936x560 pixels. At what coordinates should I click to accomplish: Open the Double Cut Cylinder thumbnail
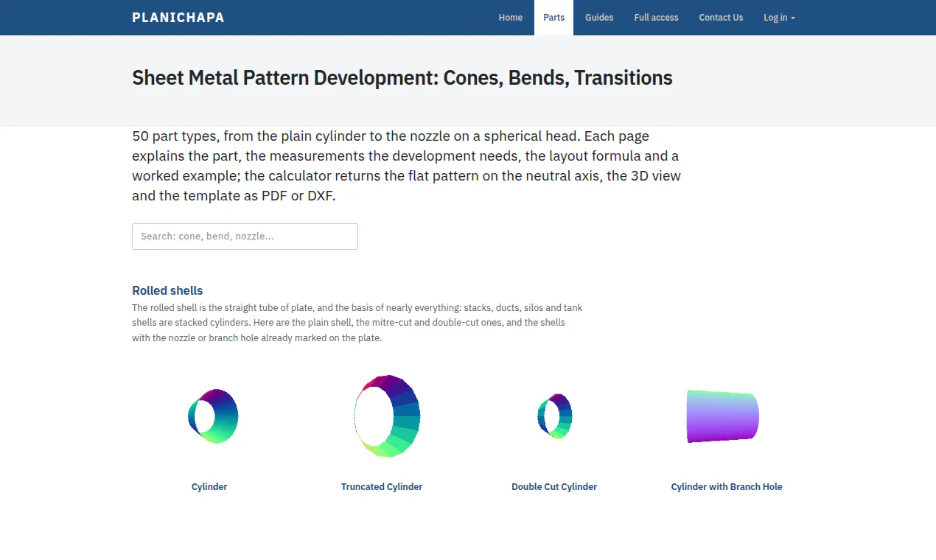[555, 416]
